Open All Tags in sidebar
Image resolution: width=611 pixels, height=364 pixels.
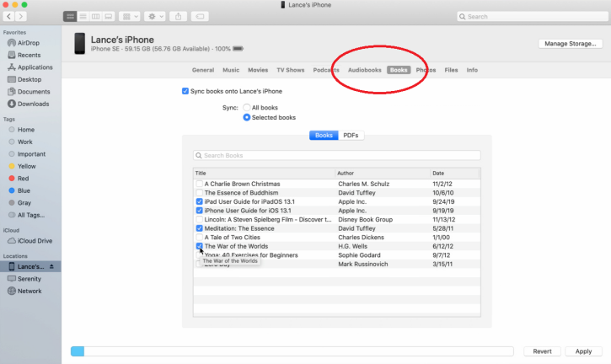[30, 215]
